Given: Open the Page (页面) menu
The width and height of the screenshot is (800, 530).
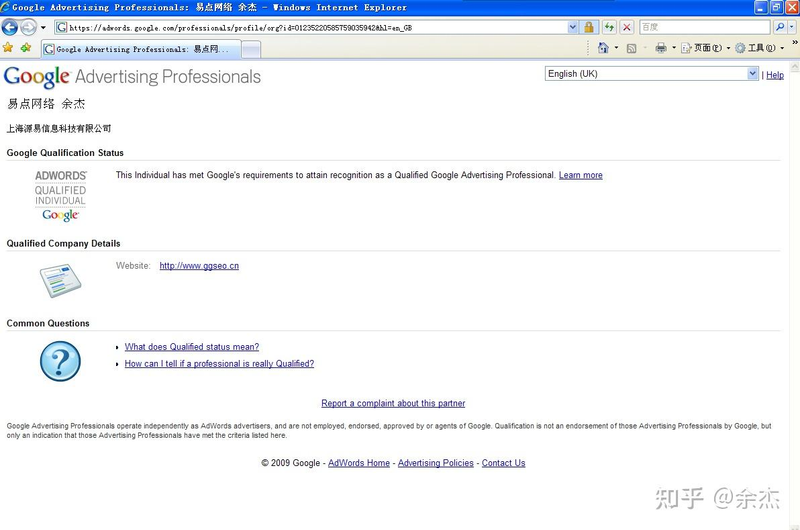Looking at the screenshot, I should pos(706,48).
